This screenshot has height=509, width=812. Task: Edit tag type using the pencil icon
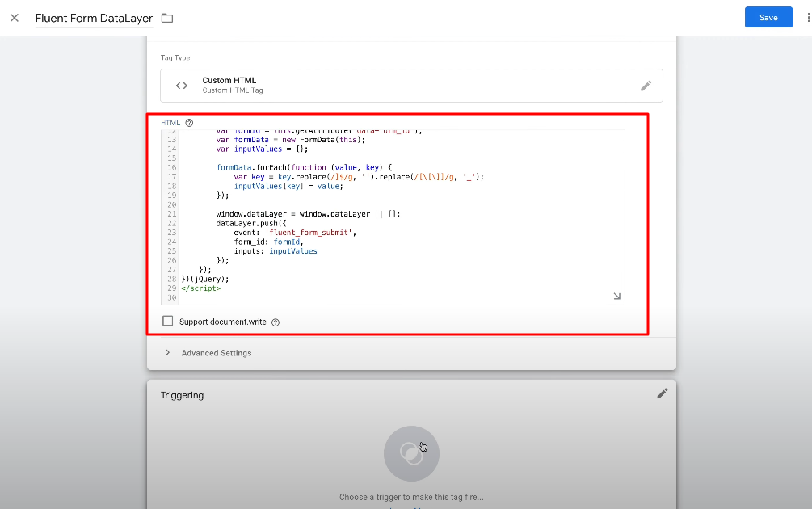pos(646,86)
